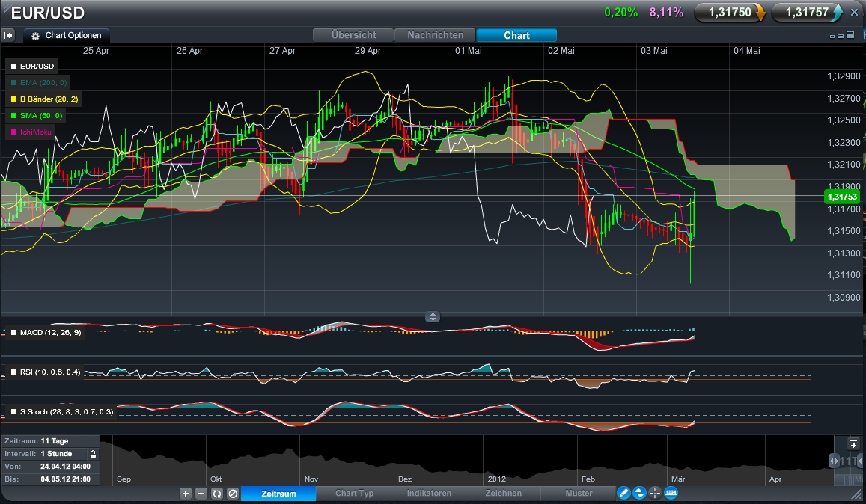Zoom in with the plus button

pyautogui.click(x=186, y=494)
